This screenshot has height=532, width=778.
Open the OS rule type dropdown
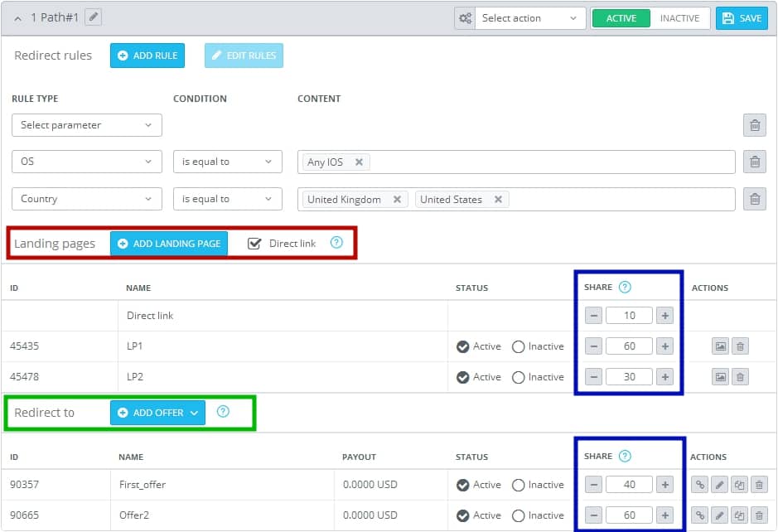pos(87,162)
